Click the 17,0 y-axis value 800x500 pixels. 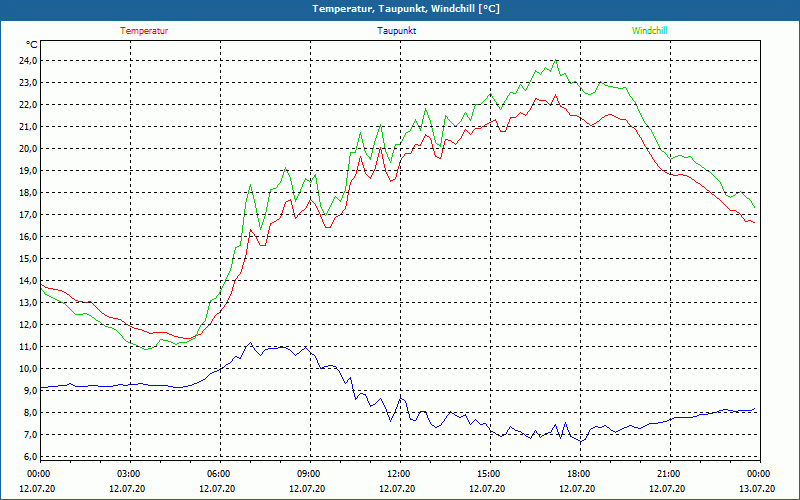click(28, 215)
